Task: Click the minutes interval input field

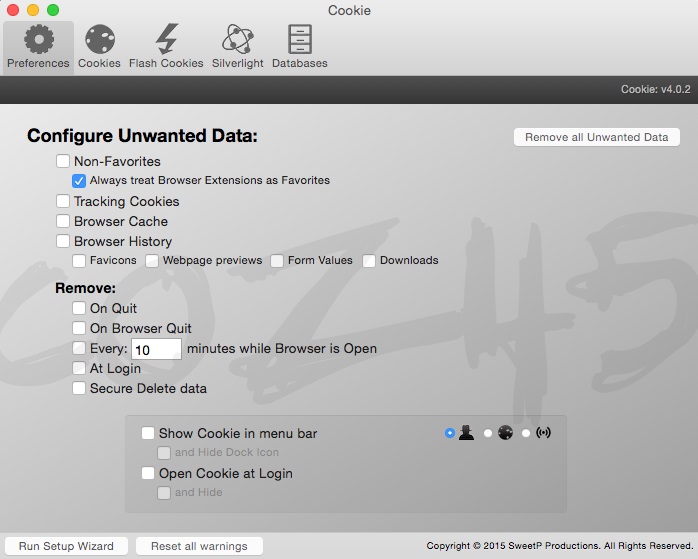Action: 155,349
